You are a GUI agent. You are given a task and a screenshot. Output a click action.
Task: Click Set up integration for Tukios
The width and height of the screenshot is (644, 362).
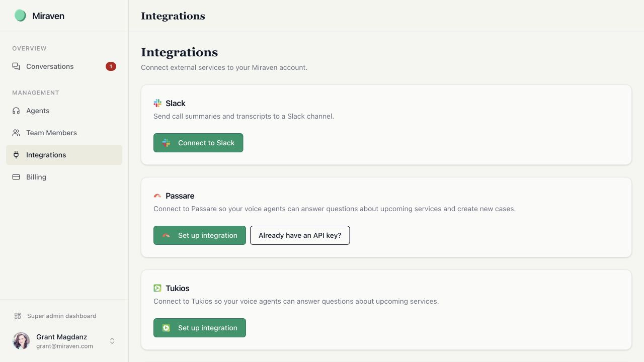(x=200, y=328)
